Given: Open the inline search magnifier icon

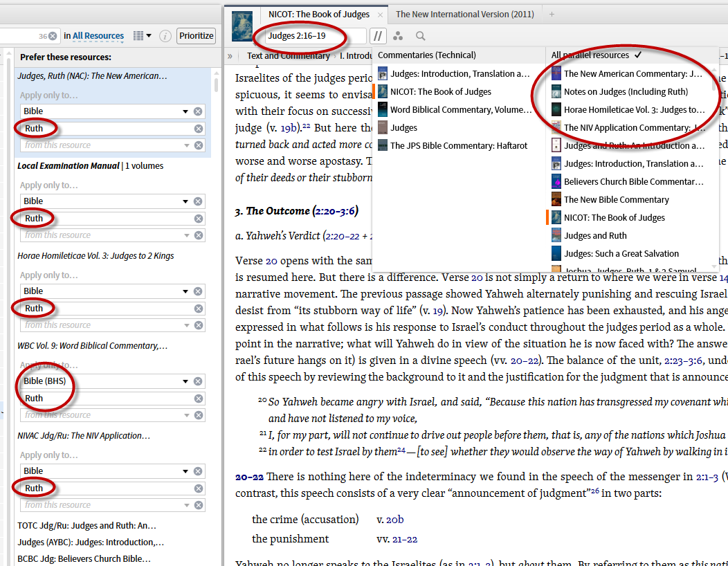Looking at the screenshot, I should (x=420, y=36).
